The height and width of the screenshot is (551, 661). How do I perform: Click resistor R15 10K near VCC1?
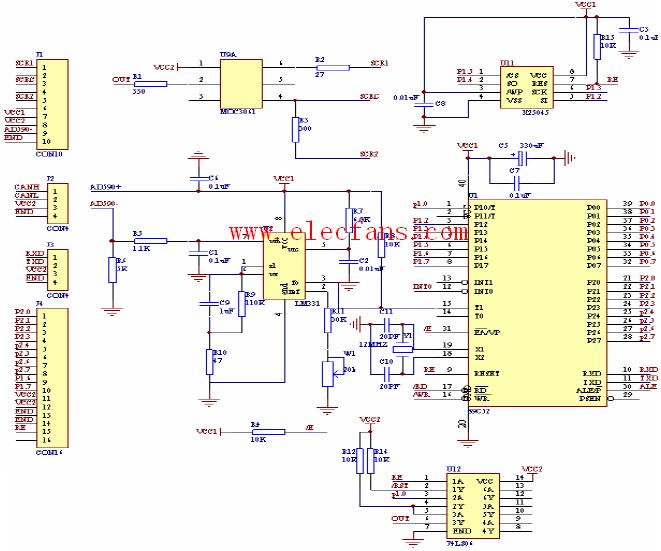pyautogui.click(x=596, y=44)
